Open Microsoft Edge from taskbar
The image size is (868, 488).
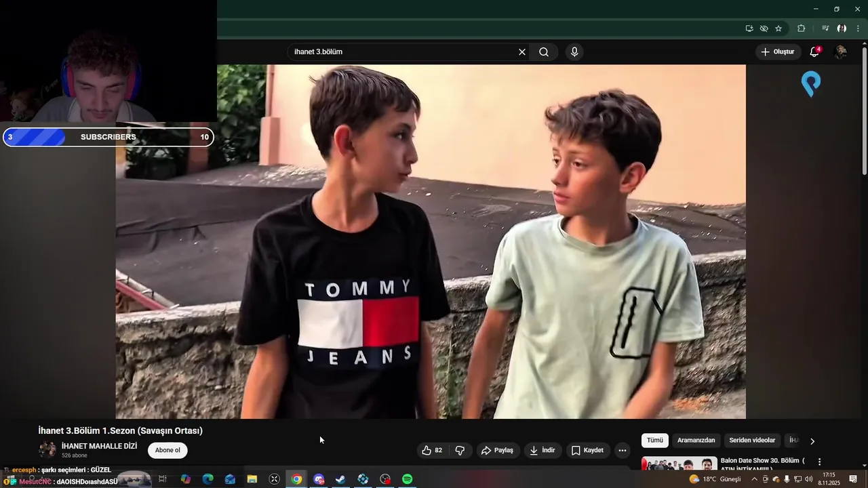[208, 479]
